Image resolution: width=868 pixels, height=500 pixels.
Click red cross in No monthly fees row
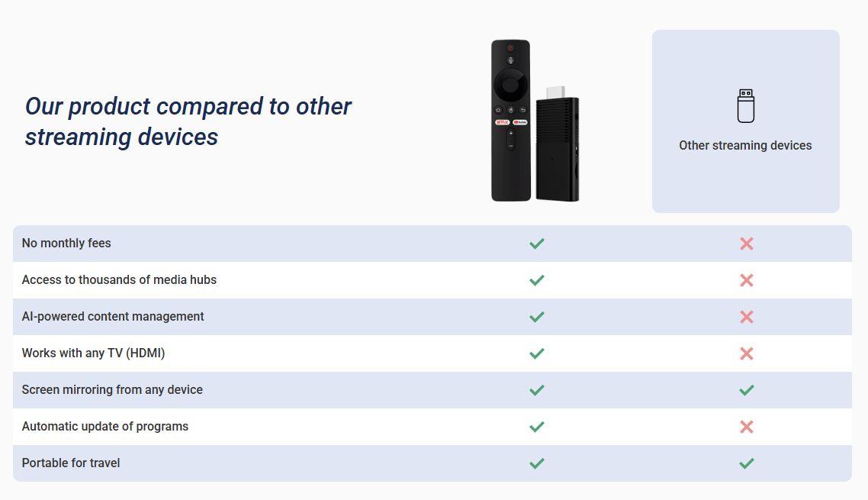(746, 244)
